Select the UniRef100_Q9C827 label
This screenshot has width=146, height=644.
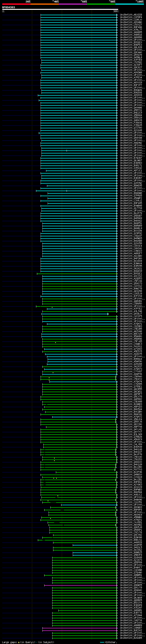click(x=131, y=67)
